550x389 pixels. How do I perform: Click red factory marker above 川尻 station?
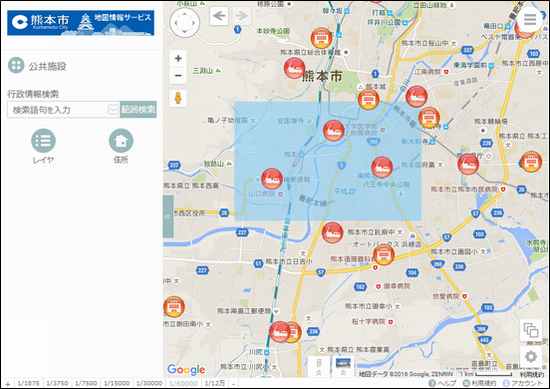coord(280,332)
